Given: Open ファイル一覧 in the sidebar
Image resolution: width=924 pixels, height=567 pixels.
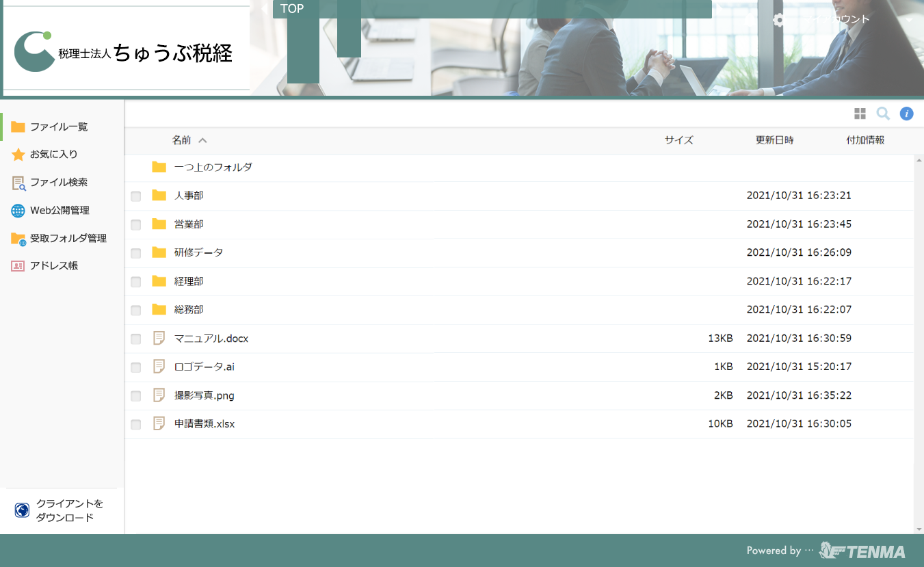Looking at the screenshot, I should coord(59,127).
